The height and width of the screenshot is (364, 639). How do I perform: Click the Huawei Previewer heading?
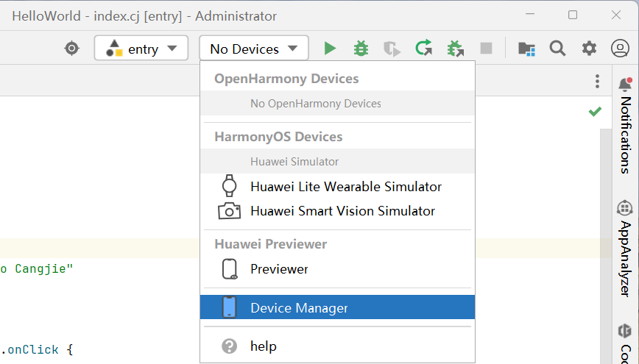pyautogui.click(x=271, y=244)
